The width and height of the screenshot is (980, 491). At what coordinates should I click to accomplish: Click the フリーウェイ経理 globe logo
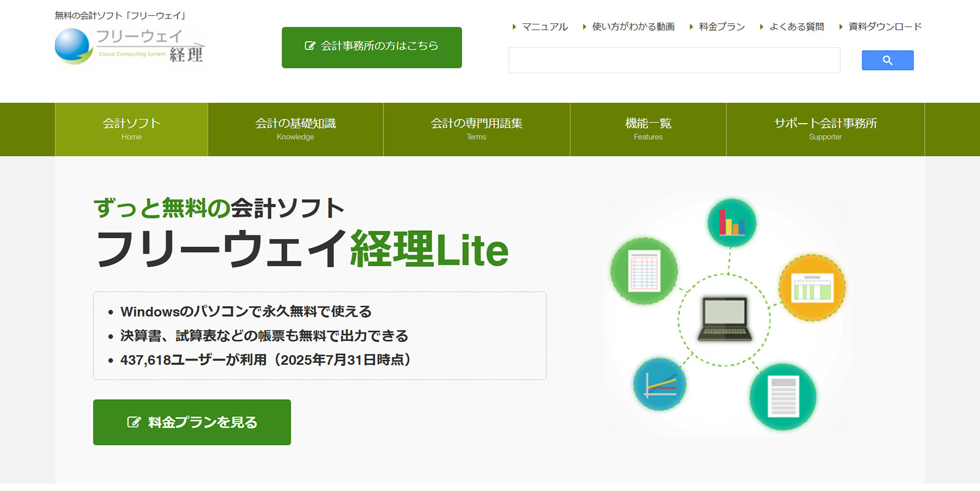point(129,46)
